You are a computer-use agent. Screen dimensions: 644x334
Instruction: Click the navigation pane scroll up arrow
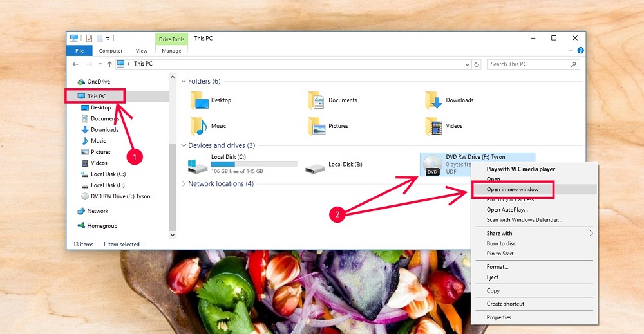[x=173, y=77]
